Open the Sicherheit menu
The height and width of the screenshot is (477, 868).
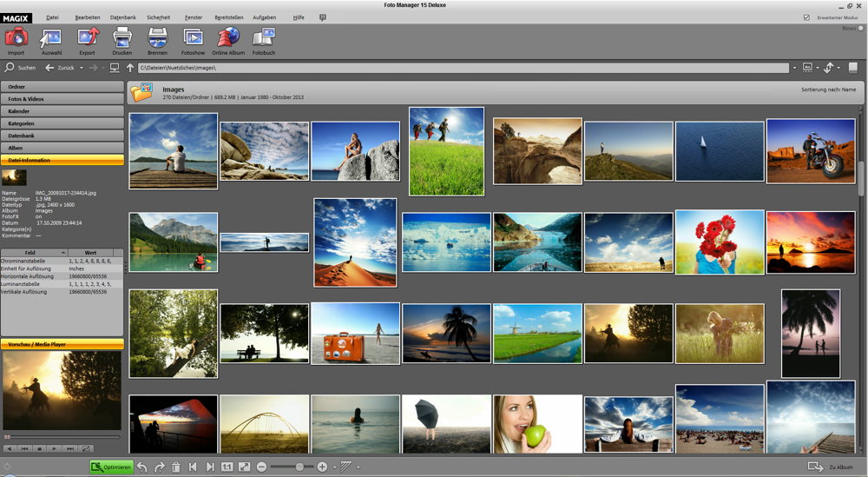tap(158, 17)
